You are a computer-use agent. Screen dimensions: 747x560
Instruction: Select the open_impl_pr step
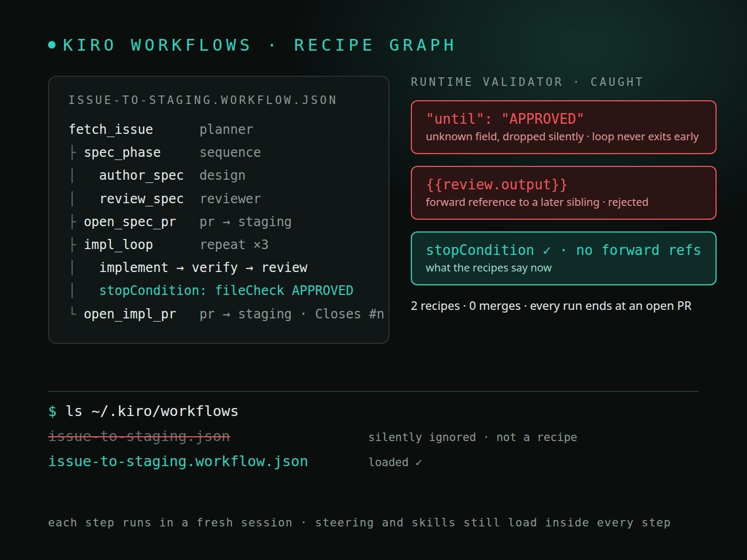click(130, 314)
